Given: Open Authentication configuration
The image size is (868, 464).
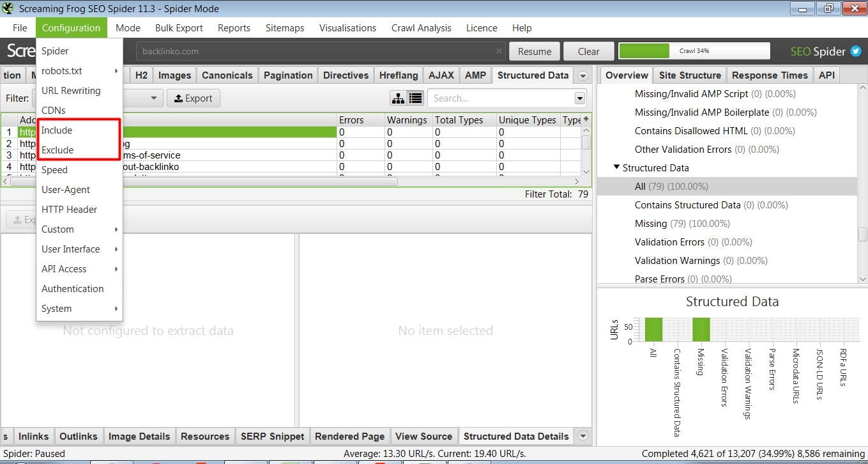Looking at the screenshot, I should [x=79, y=289].
